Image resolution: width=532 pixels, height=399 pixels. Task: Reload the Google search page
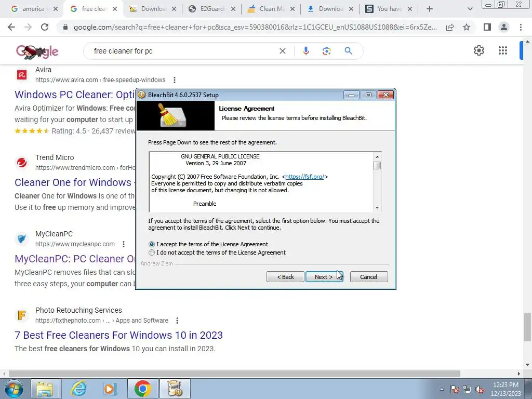pyautogui.click(x=45, y=27)
